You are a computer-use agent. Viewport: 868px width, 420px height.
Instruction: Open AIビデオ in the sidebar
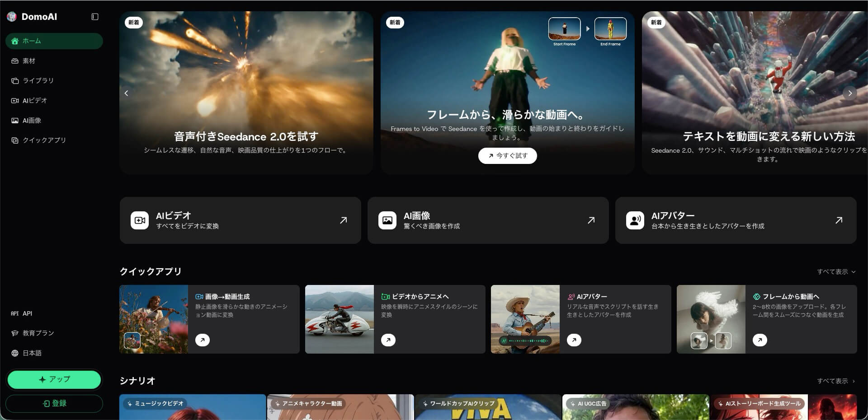click(54, 101)
